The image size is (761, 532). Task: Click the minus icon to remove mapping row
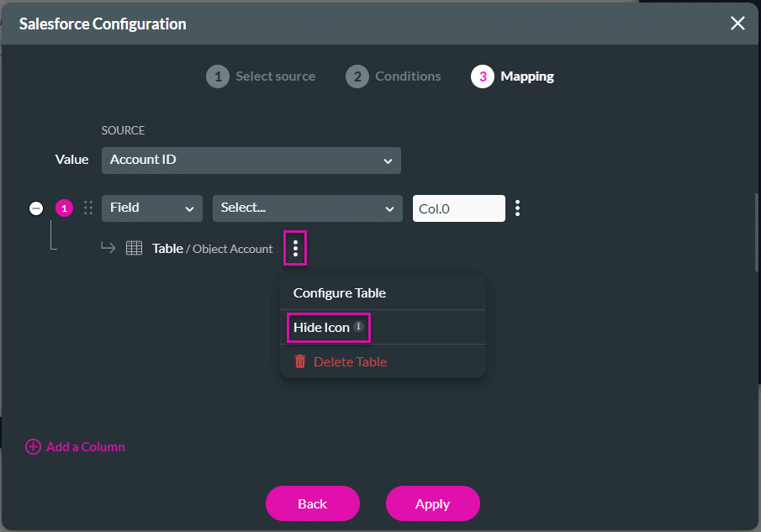(36, 208)
